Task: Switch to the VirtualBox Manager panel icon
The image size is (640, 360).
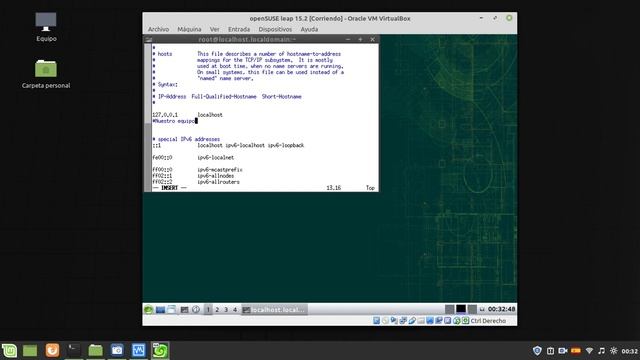Action: 138,350
